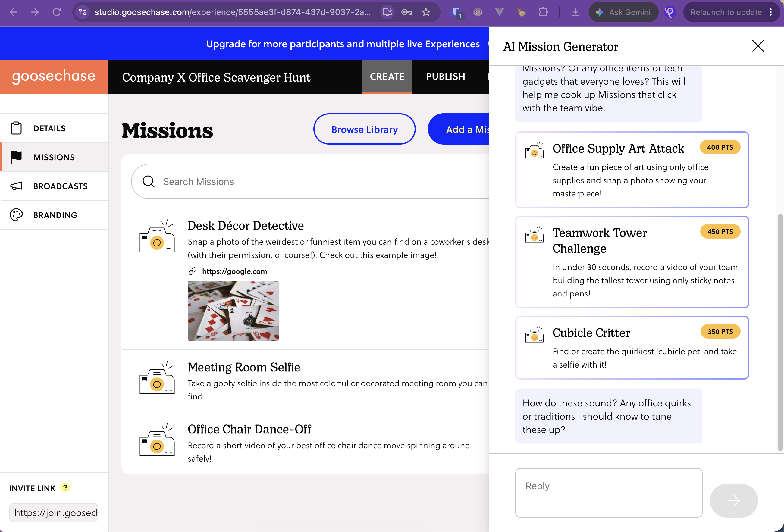Go back using browser back arrow

pyautogui.click(x=13, y=12)
